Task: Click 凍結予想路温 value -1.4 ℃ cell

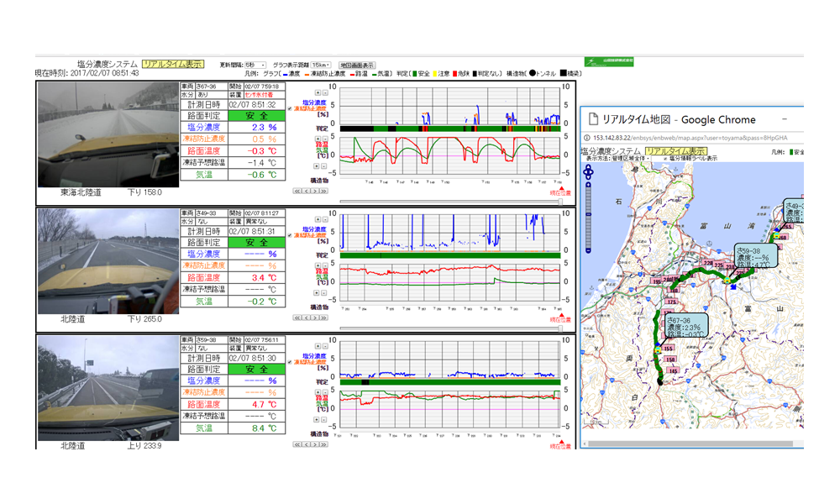Action: pos(256,163)
